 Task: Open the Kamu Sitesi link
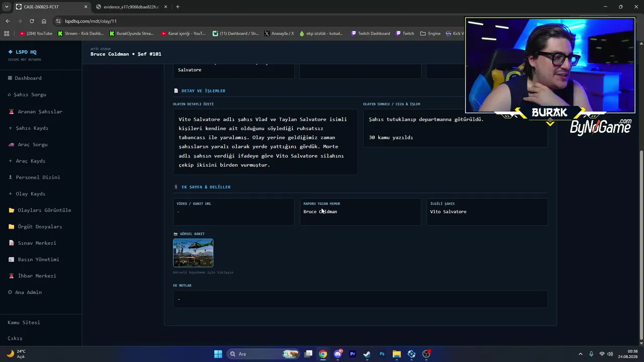(24, 322)
